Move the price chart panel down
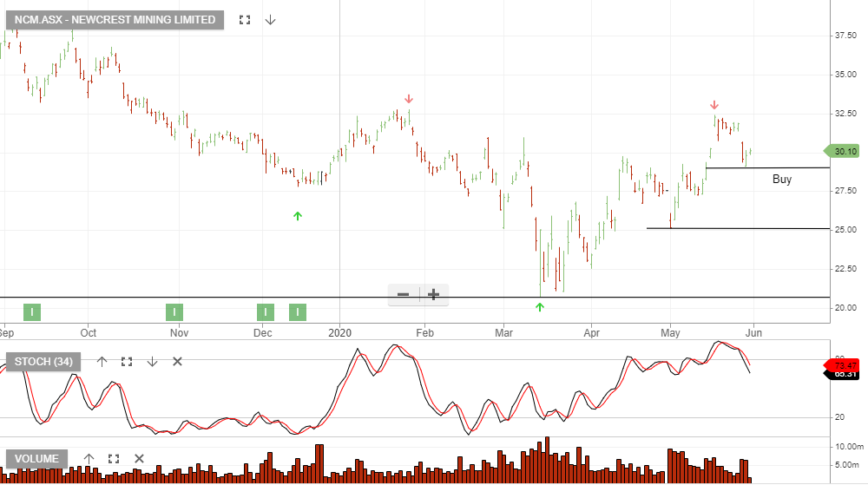868x485 pixels. pos(270,20)
